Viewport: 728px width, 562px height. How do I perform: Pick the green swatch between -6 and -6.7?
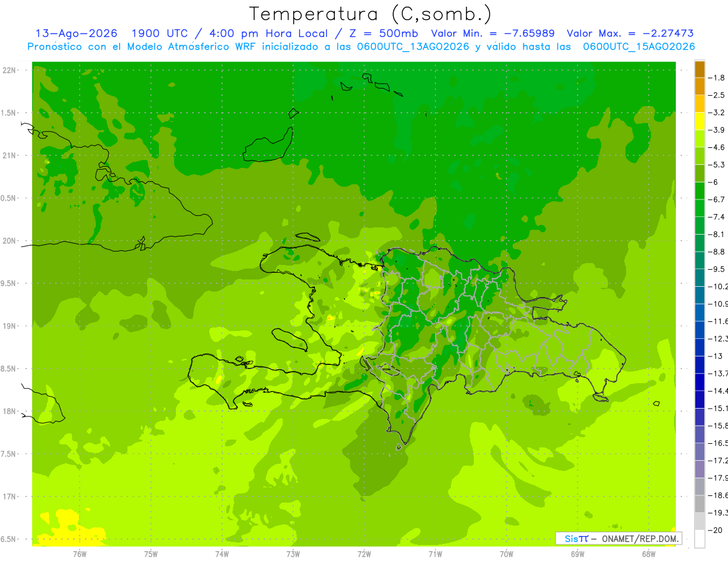(699, 191)
